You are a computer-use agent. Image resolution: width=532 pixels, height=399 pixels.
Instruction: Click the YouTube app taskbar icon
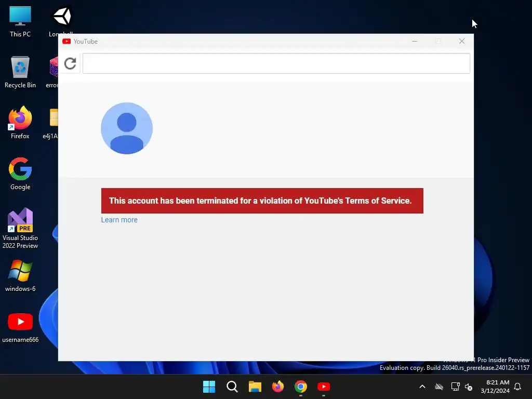point(324,387)
